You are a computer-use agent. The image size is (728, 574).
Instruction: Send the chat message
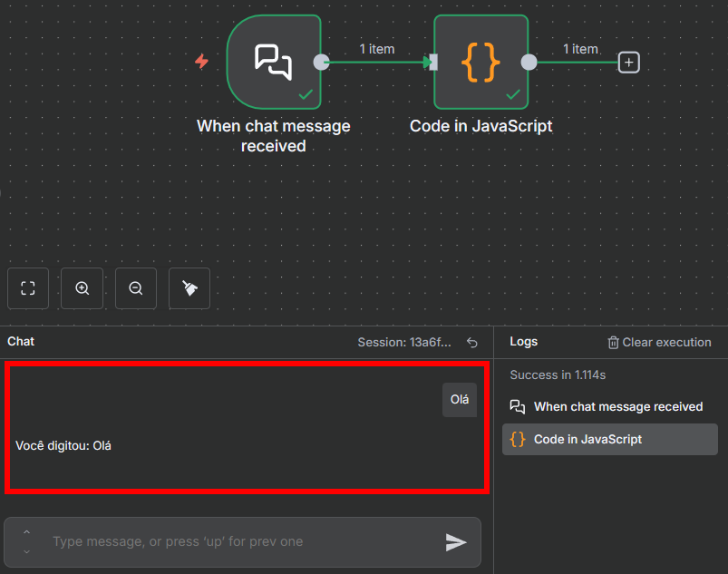pos(456,542)
